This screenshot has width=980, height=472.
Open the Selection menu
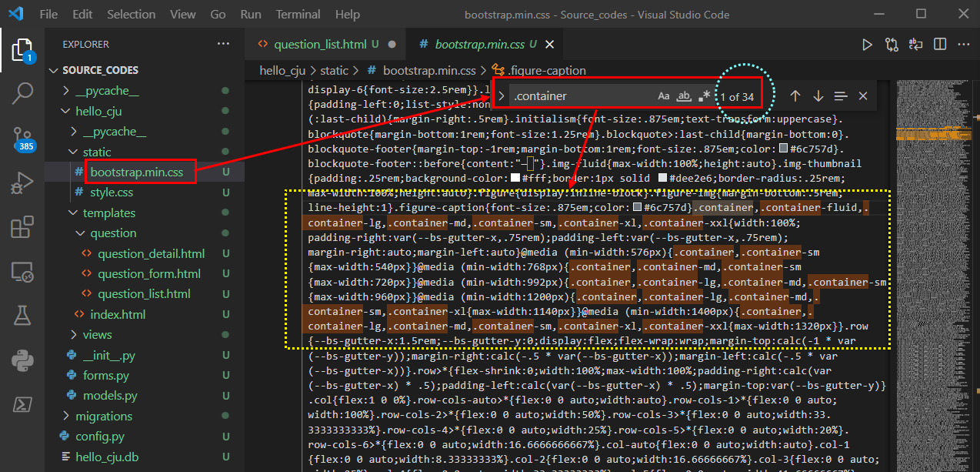pyautogui.click(x=131, y=14)
